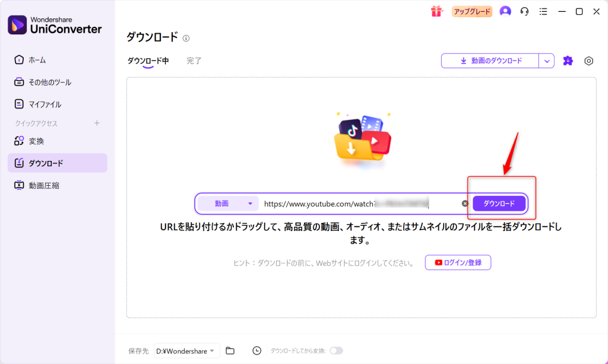Viewport: 608px width, 364px height.
Task: Open the 動画 type dropdown
Action: tap(228, 204)
